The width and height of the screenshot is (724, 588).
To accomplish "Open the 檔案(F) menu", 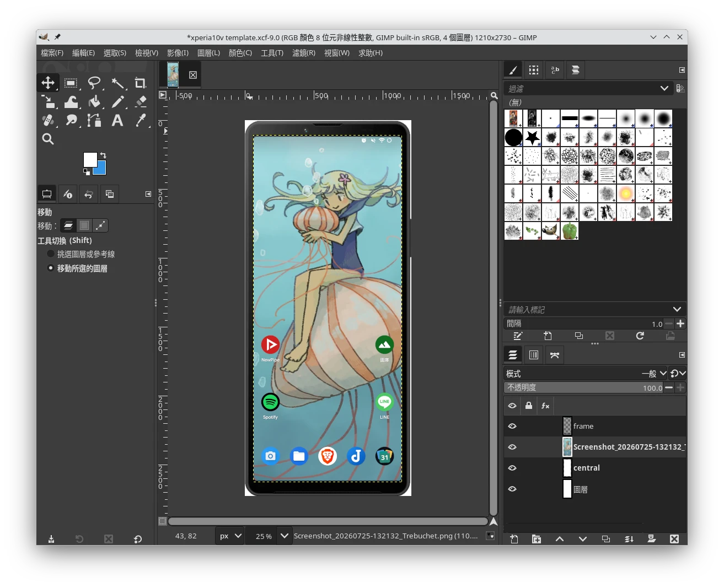I will pyautogui.click(x=52, y=53).
